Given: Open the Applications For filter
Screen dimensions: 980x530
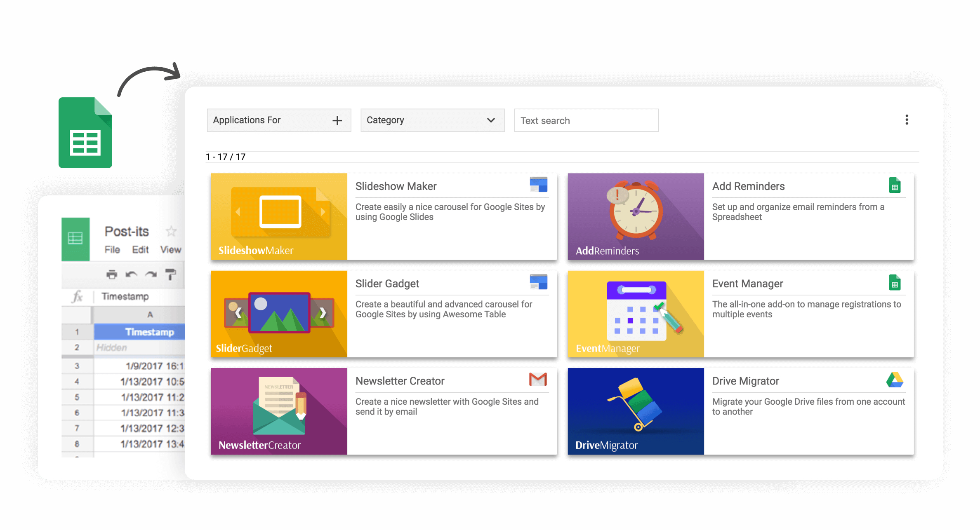Looking at the screenshot, I should click(x=279, y=120).
